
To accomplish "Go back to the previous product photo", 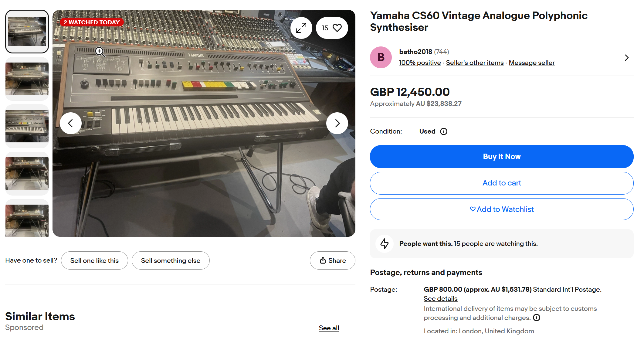I will [71, 123].
